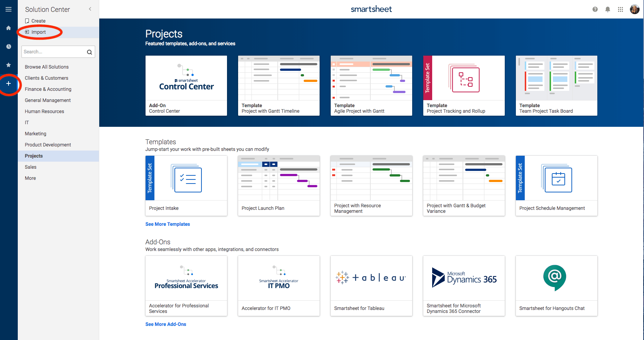The height and width of the screenshot is (340, 644).
Task: Focus the Search input field
Action: pyautogui.click(x=53, y=52)
